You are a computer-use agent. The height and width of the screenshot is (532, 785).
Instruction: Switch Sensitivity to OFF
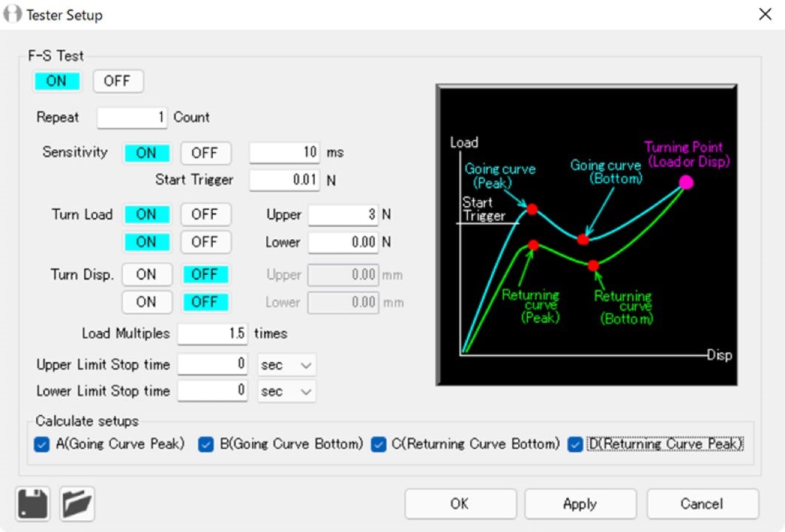[x=205, y=153]
